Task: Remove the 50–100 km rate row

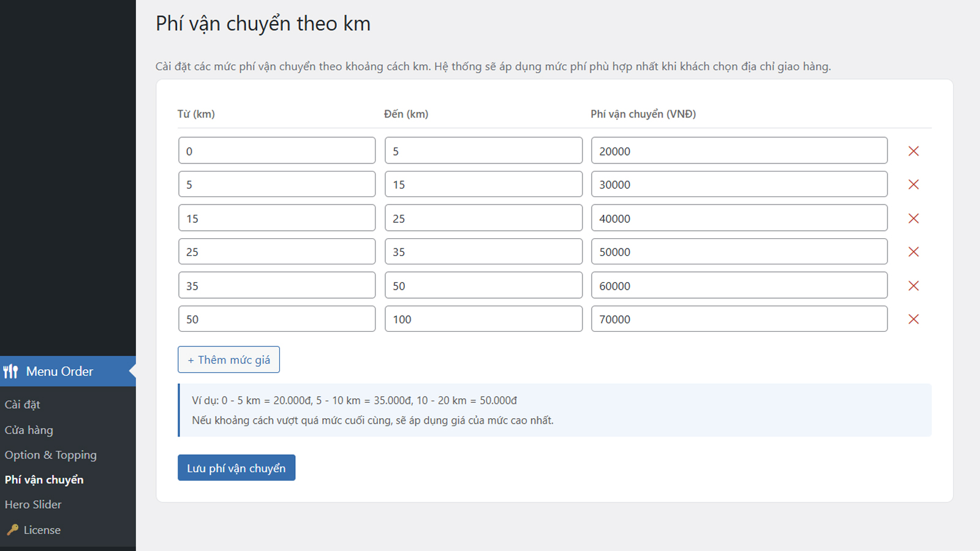Action: click(913, 319)
